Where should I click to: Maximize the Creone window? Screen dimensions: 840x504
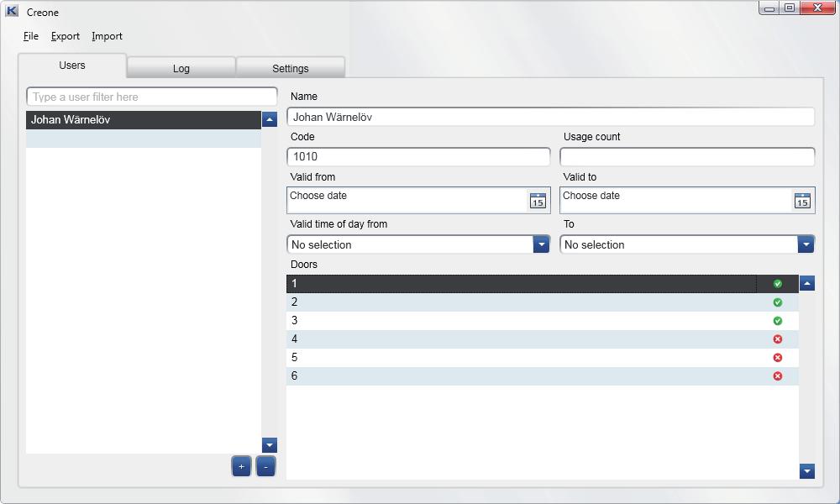pos(789,8)
